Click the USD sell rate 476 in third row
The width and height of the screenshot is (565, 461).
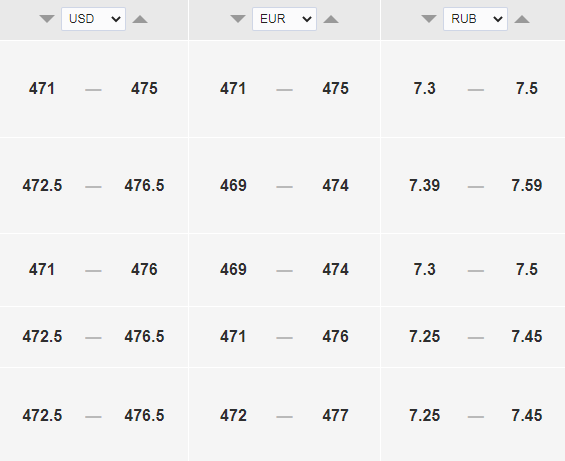tap(144, 270)
